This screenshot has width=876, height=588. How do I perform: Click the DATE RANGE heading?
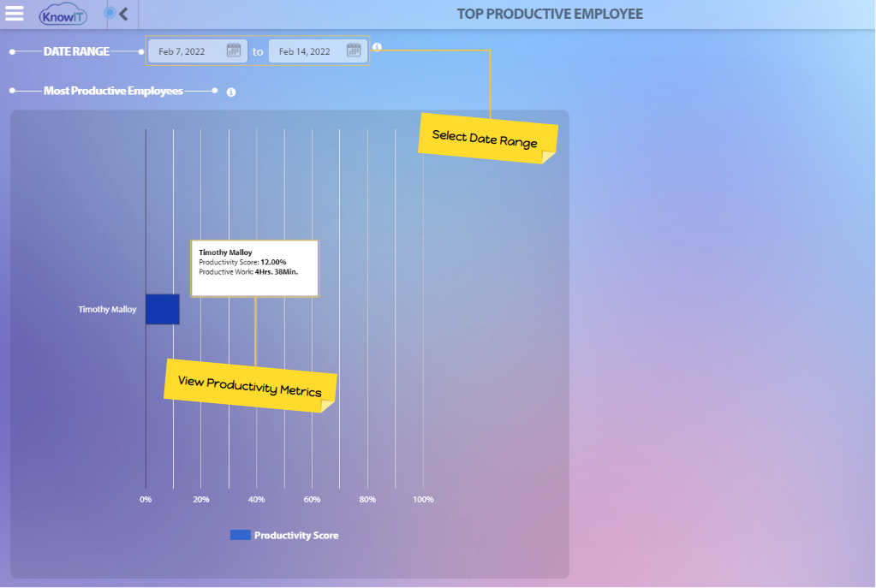(76, 51)
